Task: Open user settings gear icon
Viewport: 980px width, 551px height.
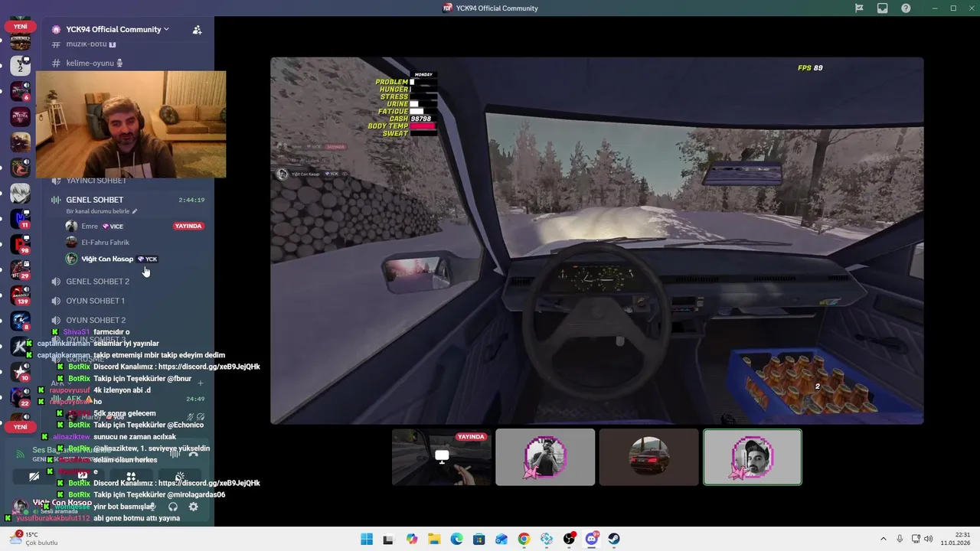Action: (x=193, y=507)
